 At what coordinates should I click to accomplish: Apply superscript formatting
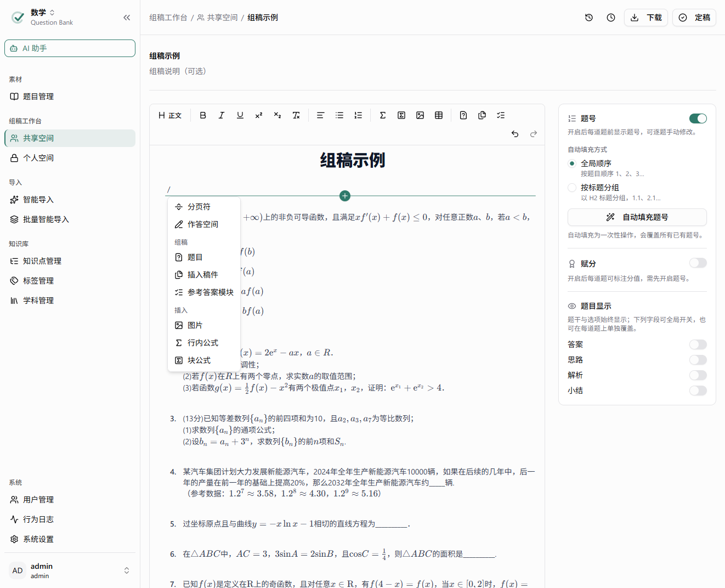pyautogui.click(x=259, y=115)
